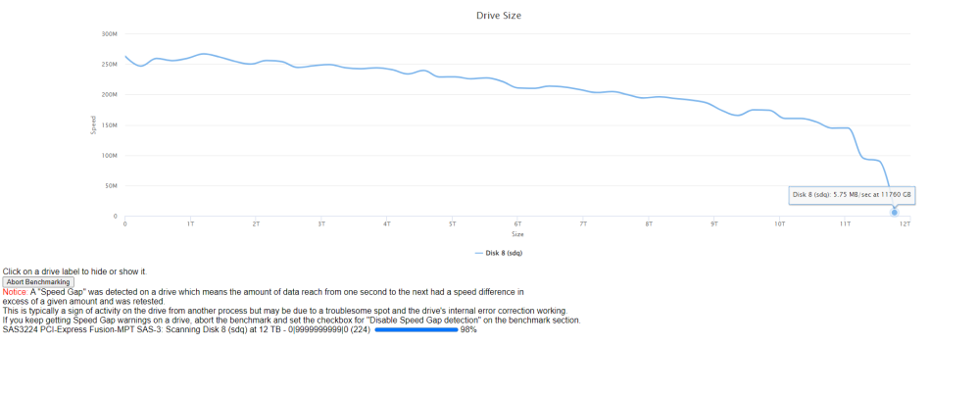Click the 98% progress percentage

tap(468, 330)
